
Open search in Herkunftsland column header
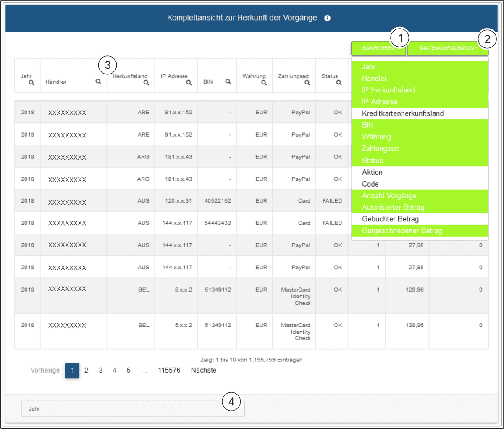146,83
